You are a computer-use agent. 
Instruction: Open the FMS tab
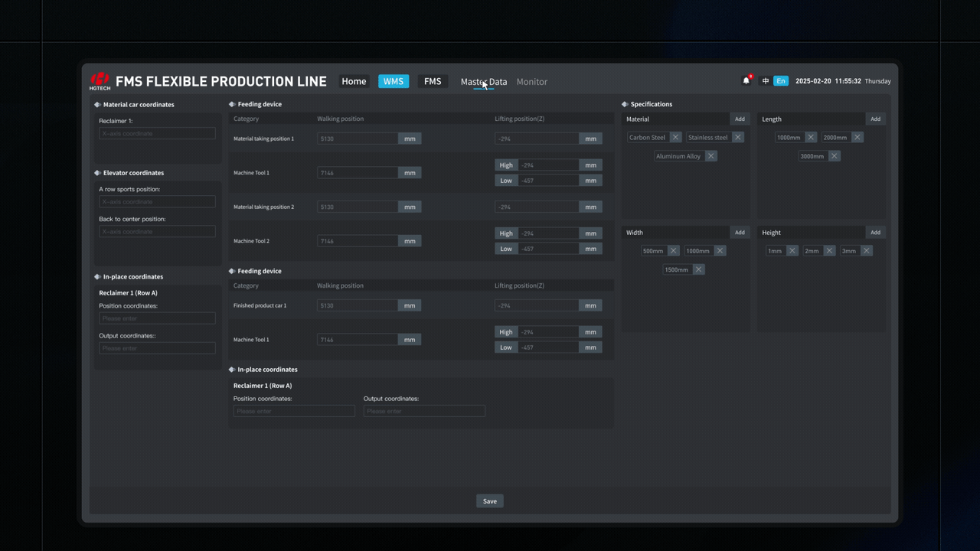[433, 81]
